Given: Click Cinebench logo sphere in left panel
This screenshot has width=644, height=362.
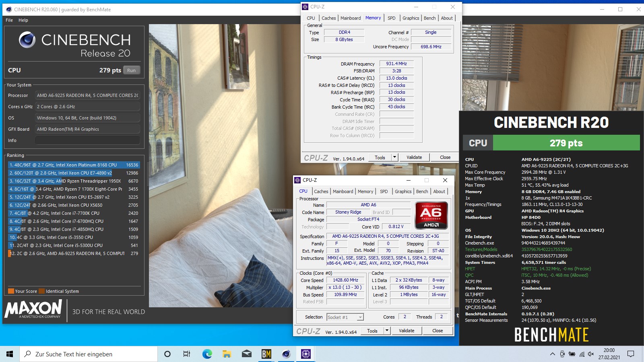Looking at the screenshot, I should pyautogui.click(x=27, y=40).
